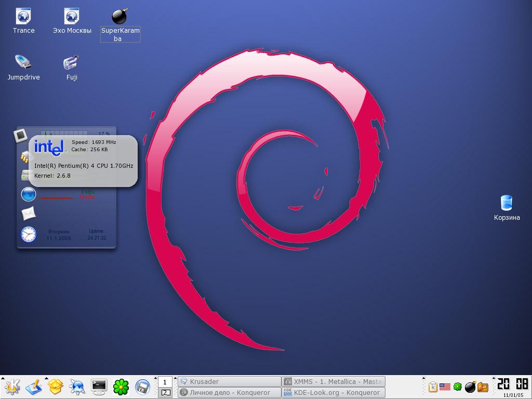Click the handle arrow before the clock

point(494,378)
